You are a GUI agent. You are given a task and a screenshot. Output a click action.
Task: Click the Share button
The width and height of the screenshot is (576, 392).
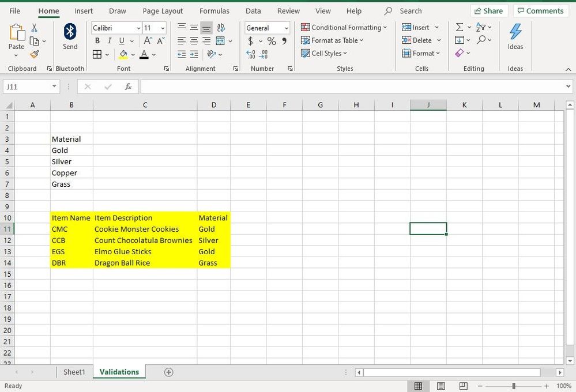click(x=489, y=10)
